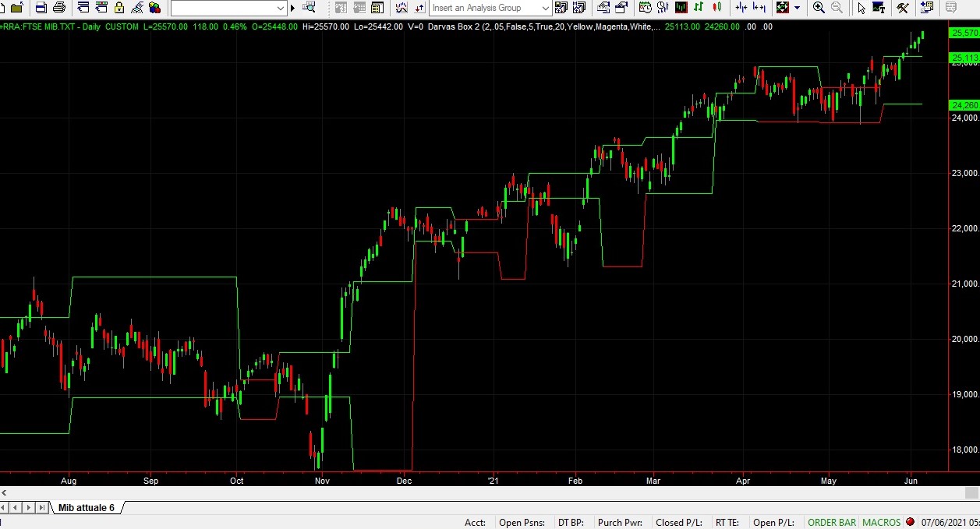
Task: Click the MACROS button in status bar
Action: pos(881,523)
